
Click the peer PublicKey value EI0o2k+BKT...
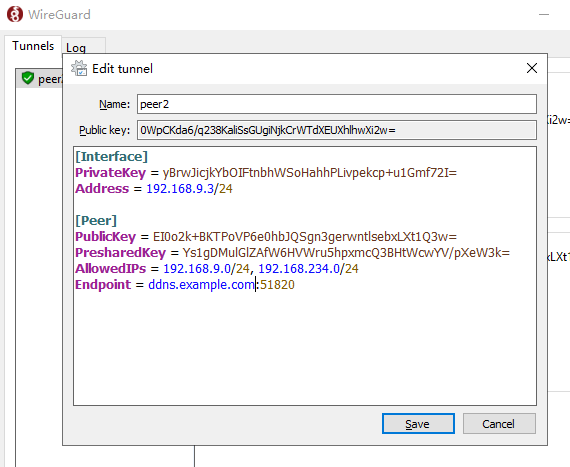point(305,237)
